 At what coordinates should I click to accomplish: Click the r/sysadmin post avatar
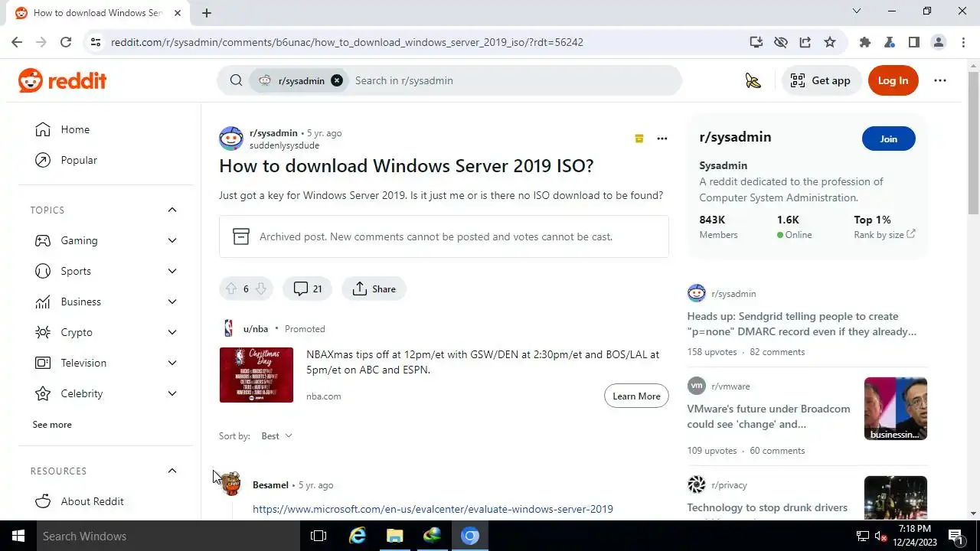pyautogui.click(x=231, y=139)
